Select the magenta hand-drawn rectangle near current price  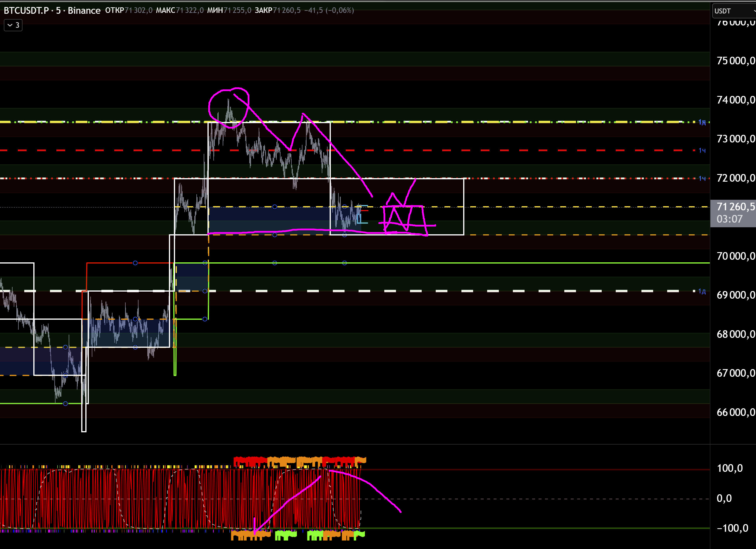click(x=424, y=217)
